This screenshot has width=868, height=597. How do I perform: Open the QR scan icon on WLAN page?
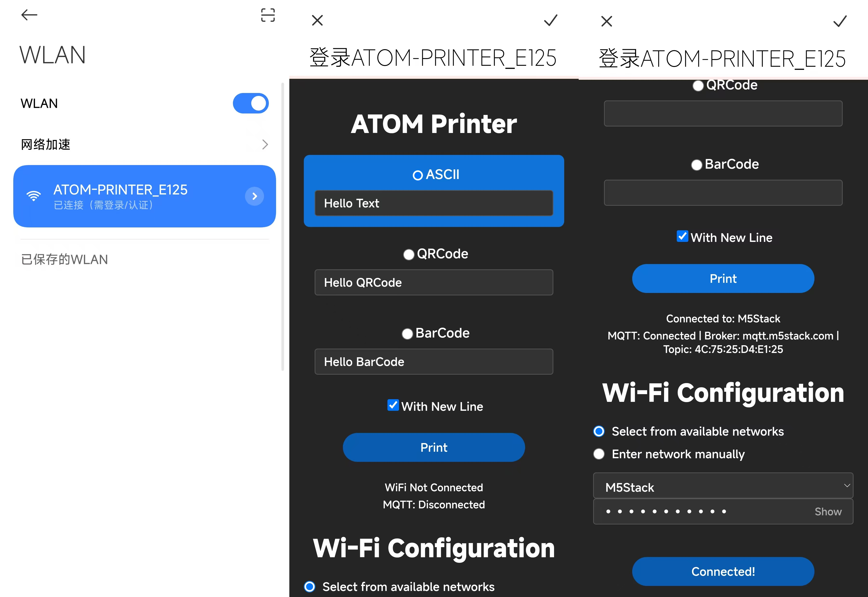268,15
